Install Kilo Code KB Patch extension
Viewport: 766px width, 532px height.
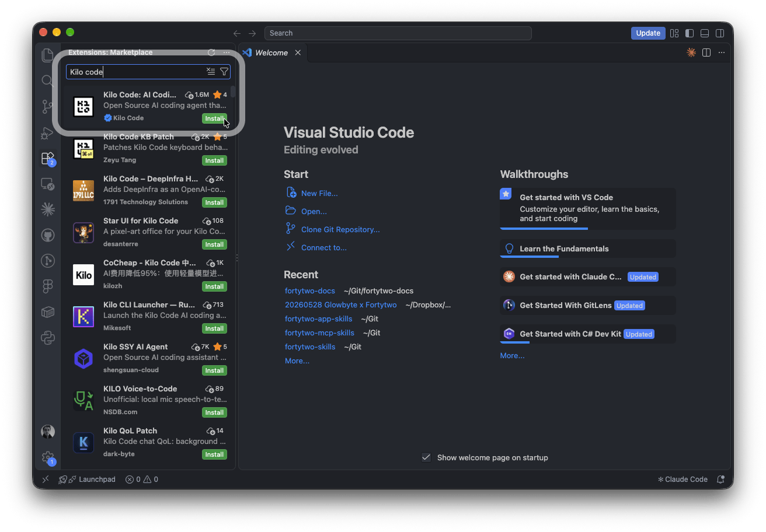click(x=214, y=160)
